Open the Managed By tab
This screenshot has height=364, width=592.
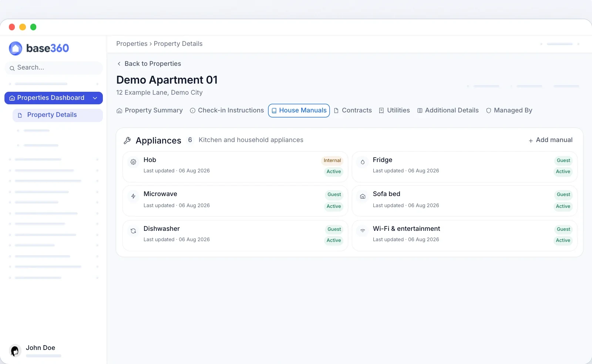pyautogui.click(x=509, y=110)
